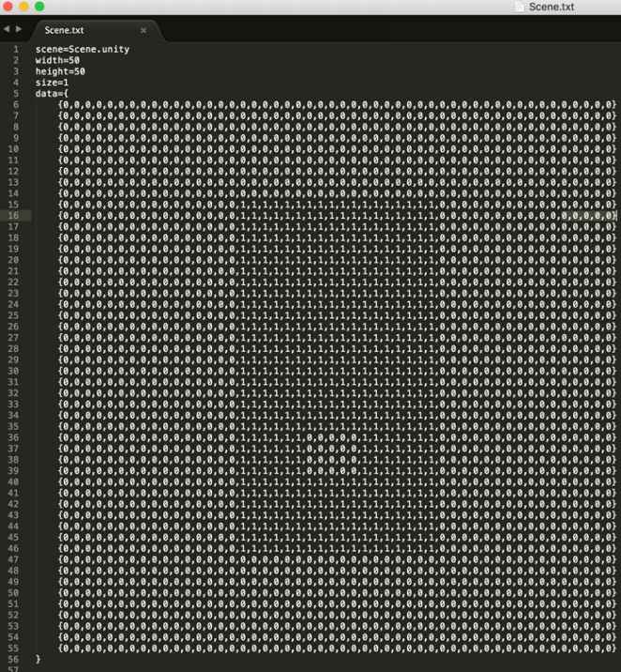This screenshot has height=672, width=621.
Task: Click empty tab bar area right of Scene.txt
Action: [x=375, y=31]
